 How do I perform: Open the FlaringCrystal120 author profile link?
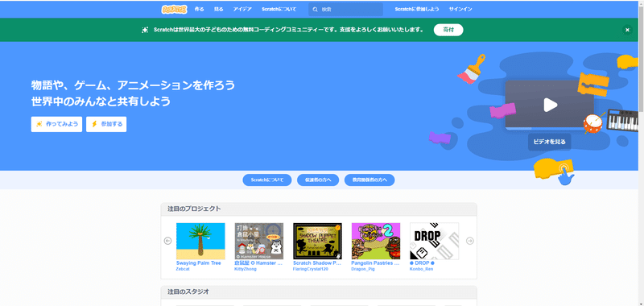point(311,269)
